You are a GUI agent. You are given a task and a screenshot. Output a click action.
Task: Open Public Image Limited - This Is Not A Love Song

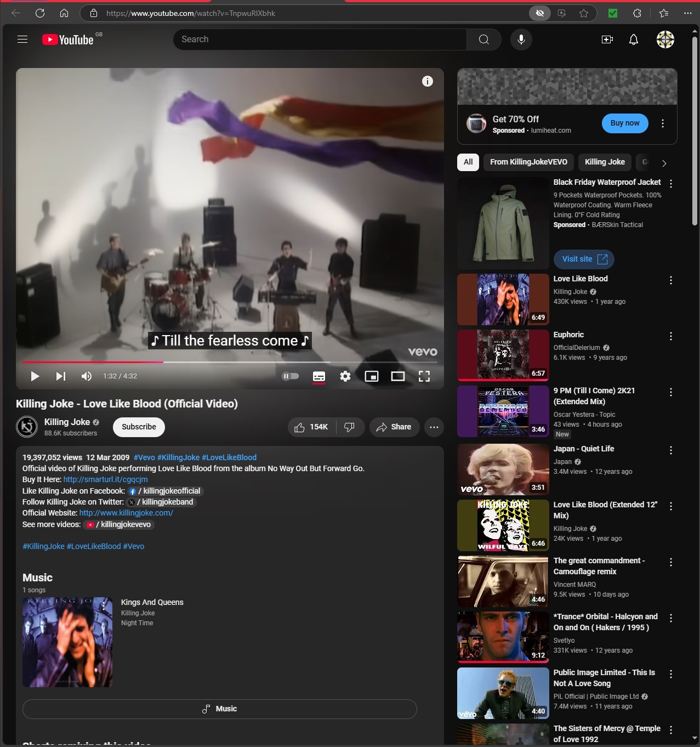click(604, 678)
